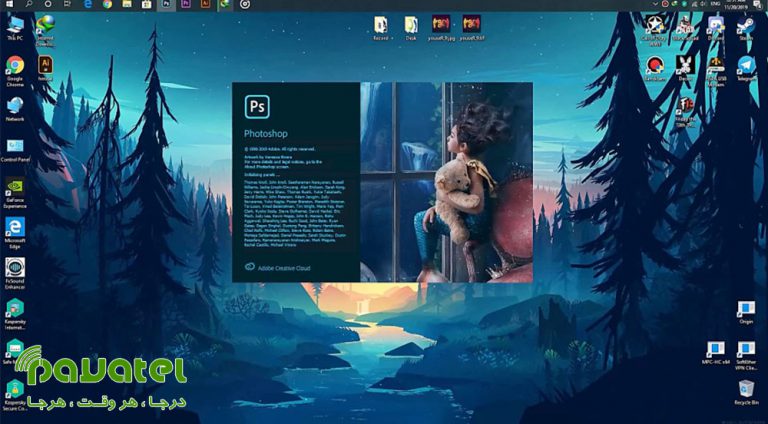Launch Google Chrome from the taskbar
This screenshot has width=768, height=424.
pos(107,4)
